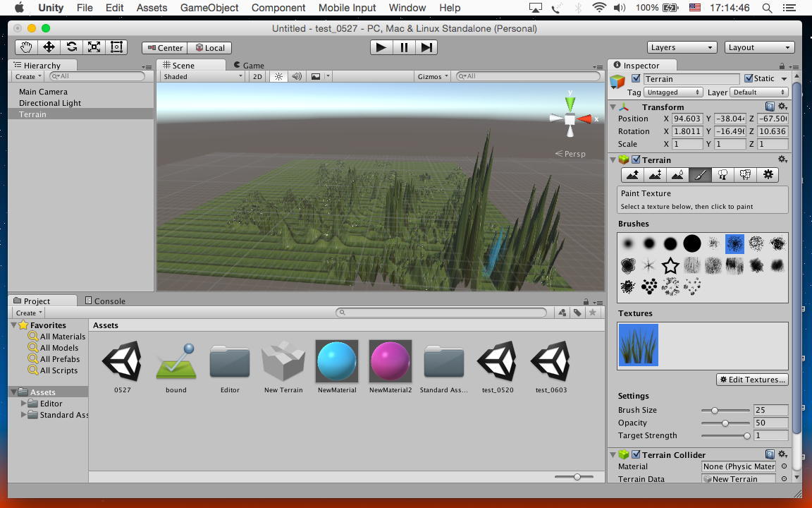Select the Scale tool

pyautogui.click(x=94, y=47)
